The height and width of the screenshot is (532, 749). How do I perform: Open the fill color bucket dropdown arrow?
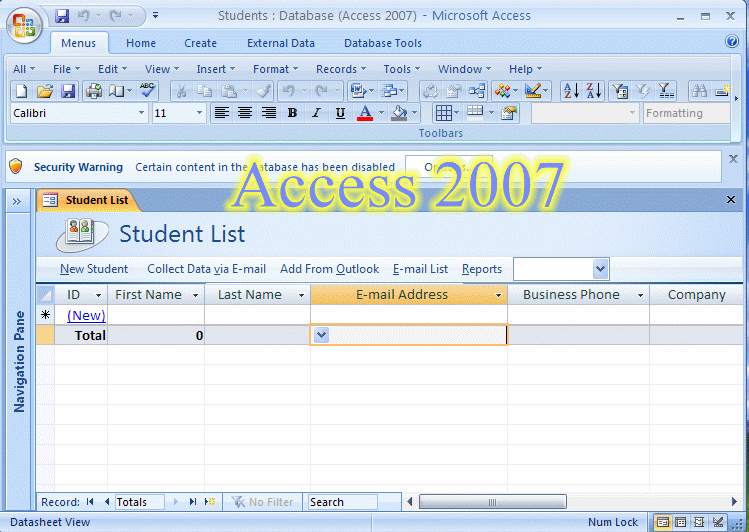click(x=415, y=113)
